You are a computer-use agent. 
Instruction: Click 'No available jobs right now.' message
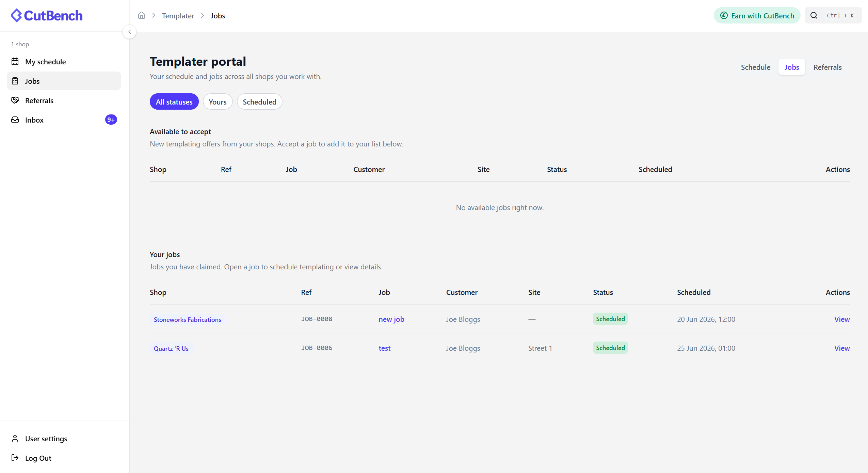click(x=500, y=207)
